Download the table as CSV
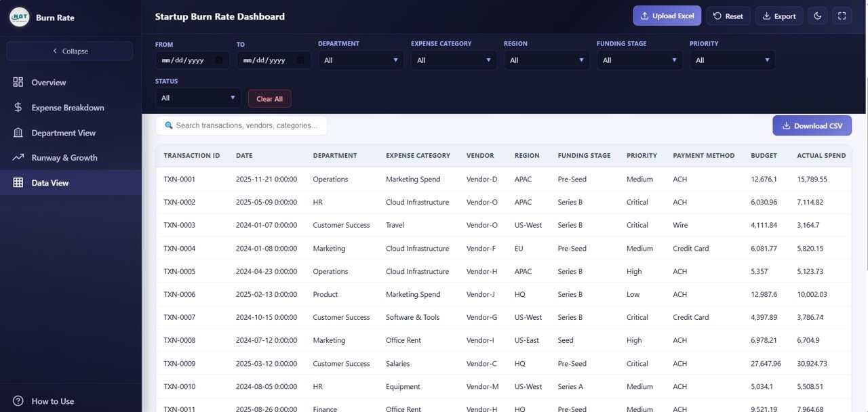868x412 pixels. pyautogui.click(x=812, y=125)
